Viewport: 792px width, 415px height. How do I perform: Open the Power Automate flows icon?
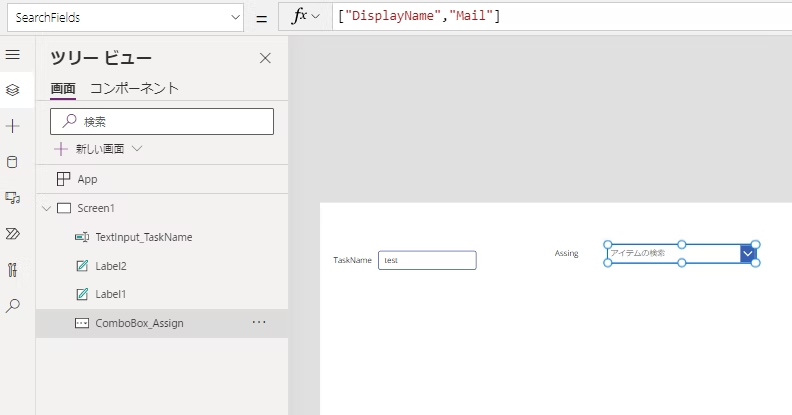[13, 234]
